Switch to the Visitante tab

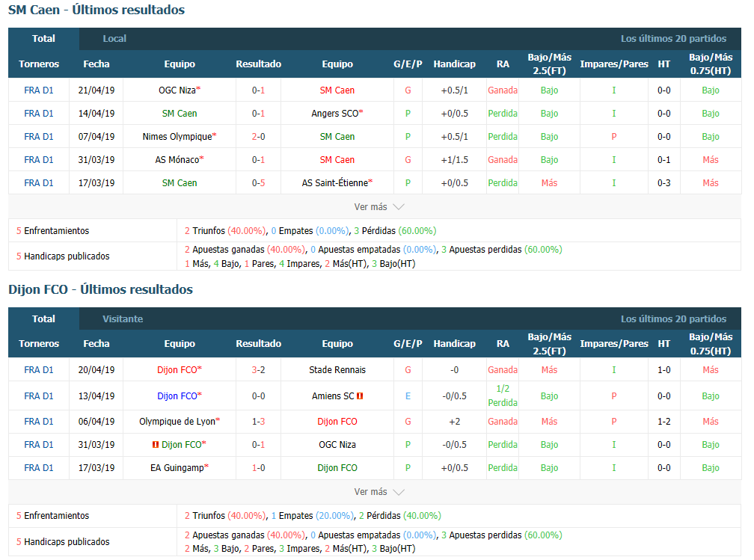123,319
